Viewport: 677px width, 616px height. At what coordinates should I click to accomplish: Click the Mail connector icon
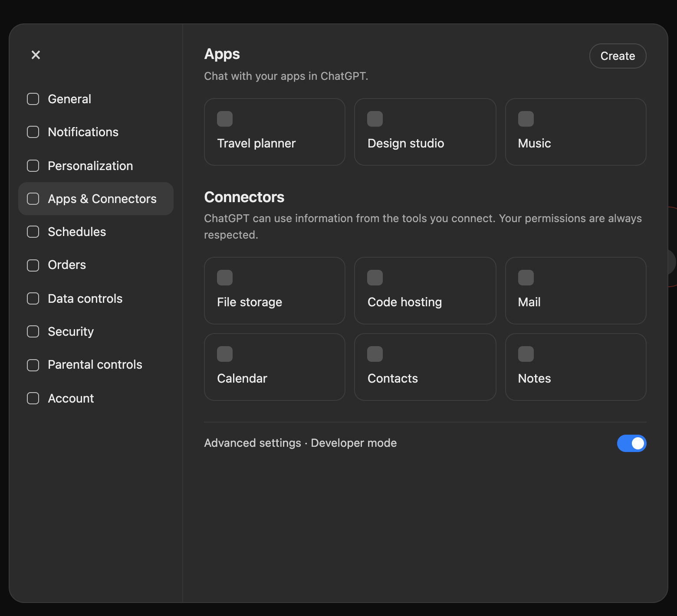coord(526,278)
